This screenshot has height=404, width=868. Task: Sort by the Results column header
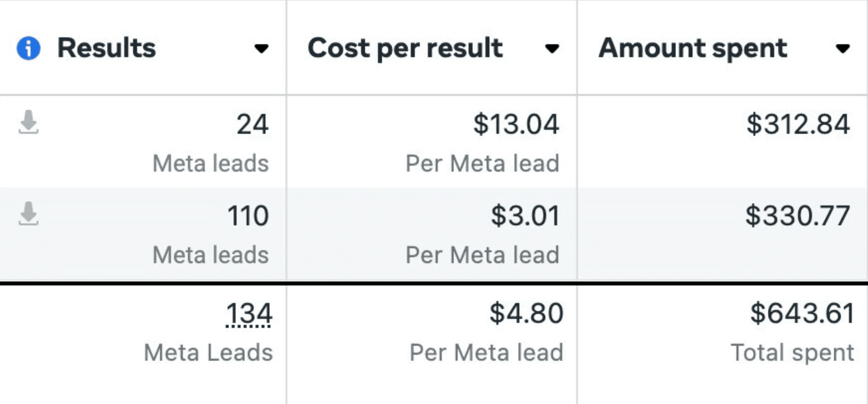click(106, 48)
